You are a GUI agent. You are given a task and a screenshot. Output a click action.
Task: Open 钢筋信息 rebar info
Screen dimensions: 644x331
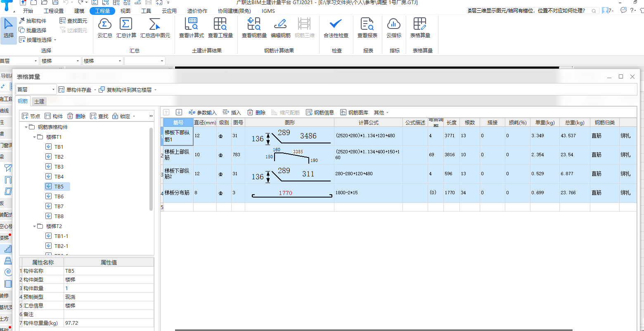tap(320, 112)
